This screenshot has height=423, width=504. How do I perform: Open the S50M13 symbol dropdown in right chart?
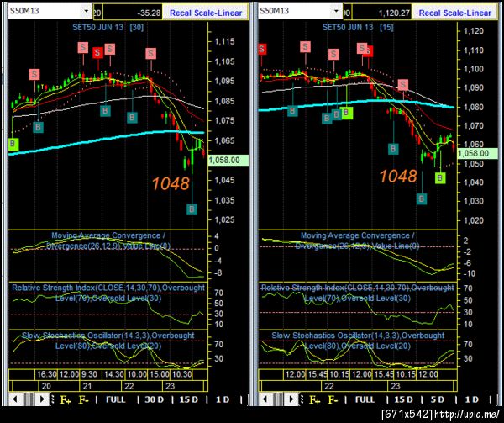tap(336, 11)
